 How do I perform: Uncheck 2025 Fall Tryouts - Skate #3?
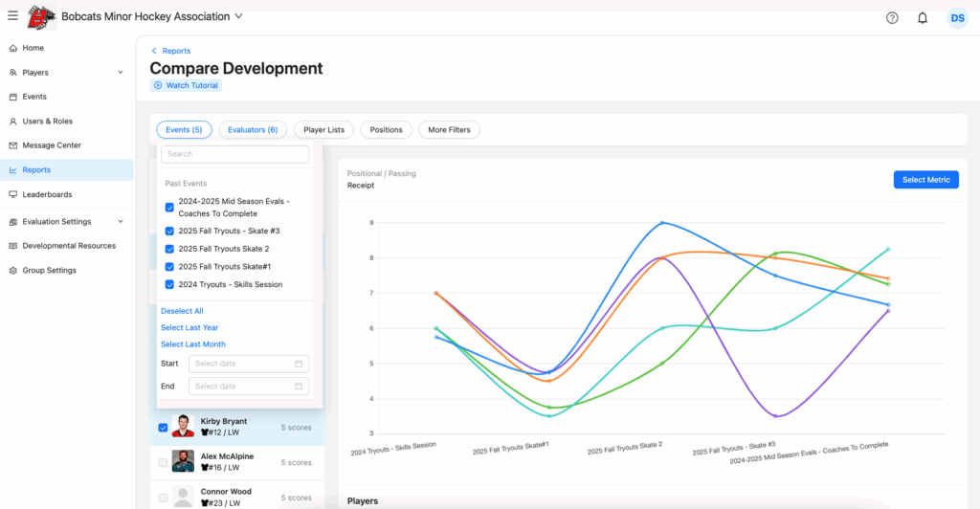[x=169, y=232]
